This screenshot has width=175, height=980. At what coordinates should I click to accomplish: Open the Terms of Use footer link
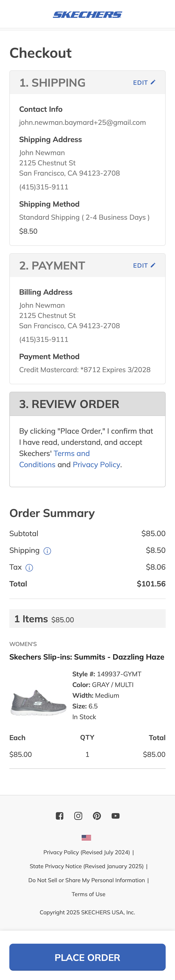[x=89, y=894]
